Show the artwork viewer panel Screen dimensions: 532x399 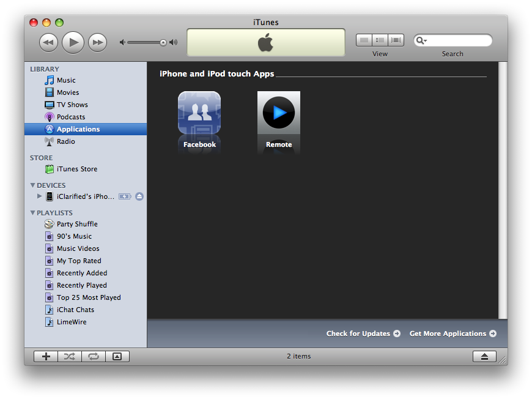pyautogui.click(x=117, y=356)
